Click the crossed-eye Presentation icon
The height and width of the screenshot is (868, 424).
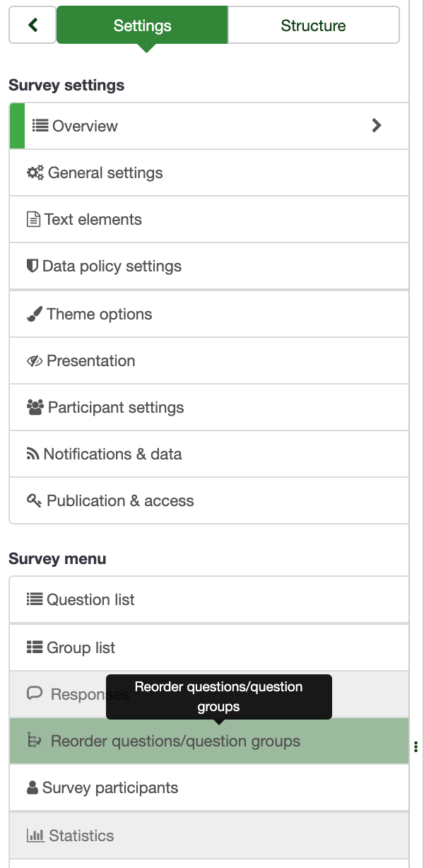click(35, 361)
